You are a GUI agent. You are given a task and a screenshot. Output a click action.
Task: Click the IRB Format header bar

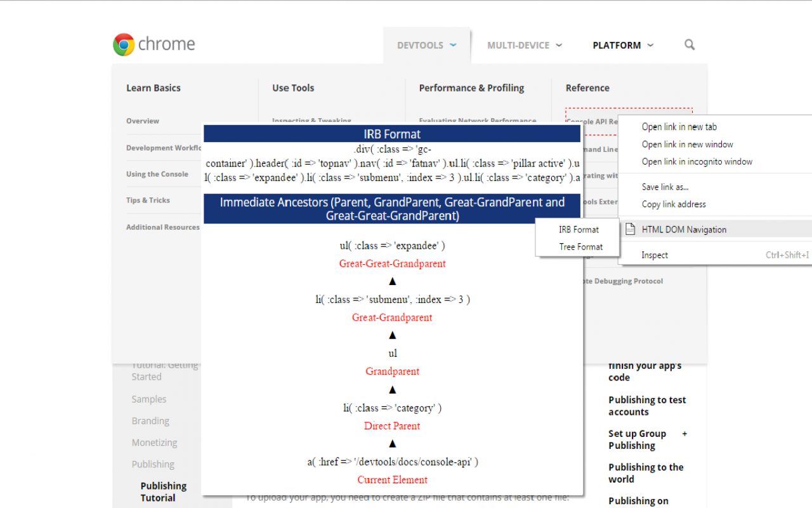392,133
